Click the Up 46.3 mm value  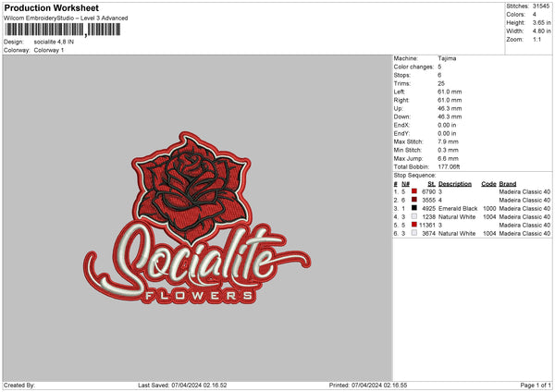coord(450,108)
